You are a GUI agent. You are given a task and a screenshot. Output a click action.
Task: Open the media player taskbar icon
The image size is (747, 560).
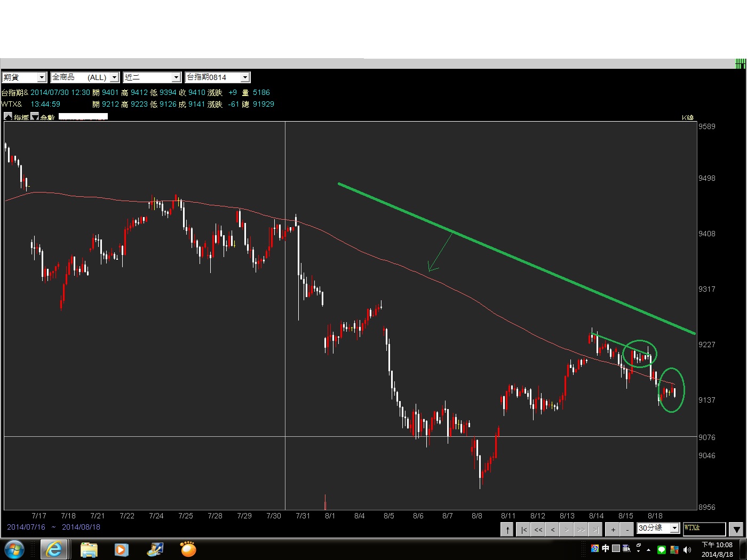[x=121, y=549]
